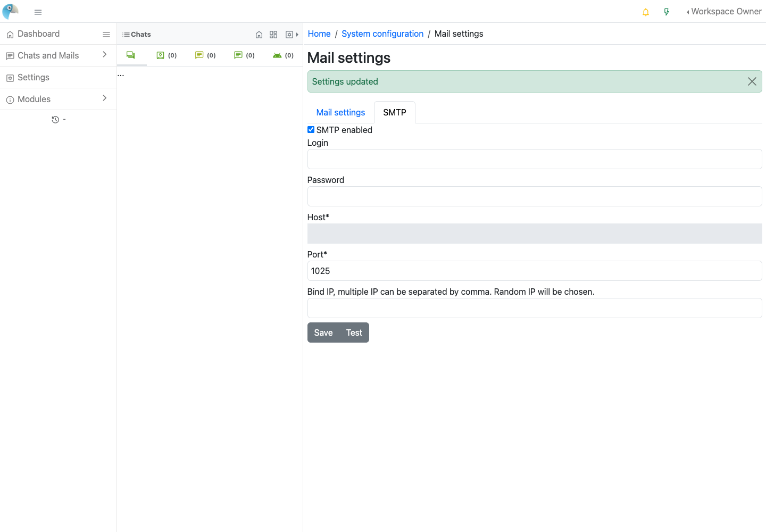The image size is (766, 532).
Task: Click the three-lines icon beside Dashboard
Action: click(106, 35)
